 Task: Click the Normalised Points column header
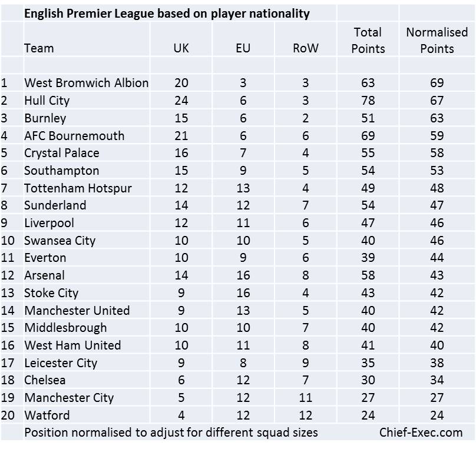pyautogui.click(x=437, y=40)
